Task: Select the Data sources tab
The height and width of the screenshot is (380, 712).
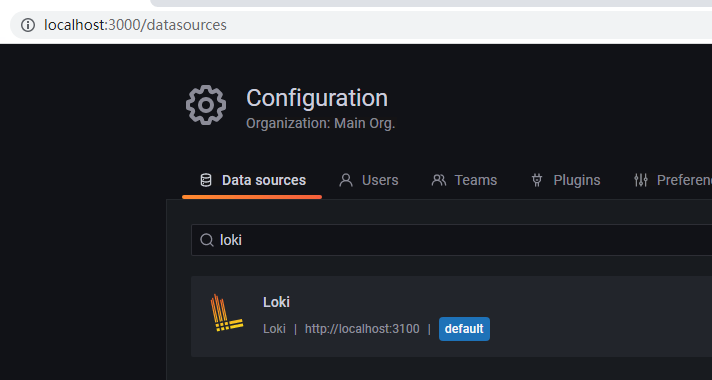Action: [252, 180]
